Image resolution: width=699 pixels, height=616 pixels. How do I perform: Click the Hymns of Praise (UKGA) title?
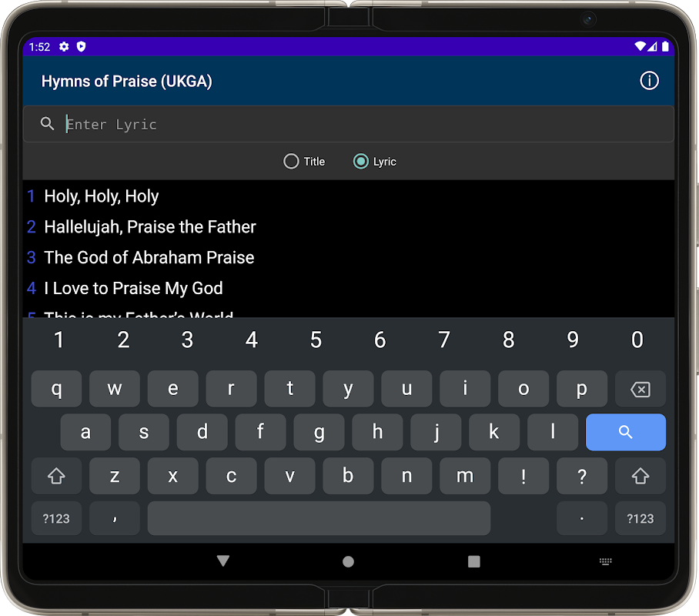point(126,81)
